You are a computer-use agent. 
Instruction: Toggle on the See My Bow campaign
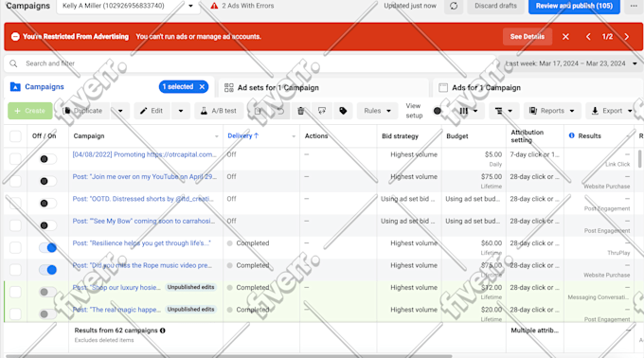pyautogui.click(x=47, y=225)
